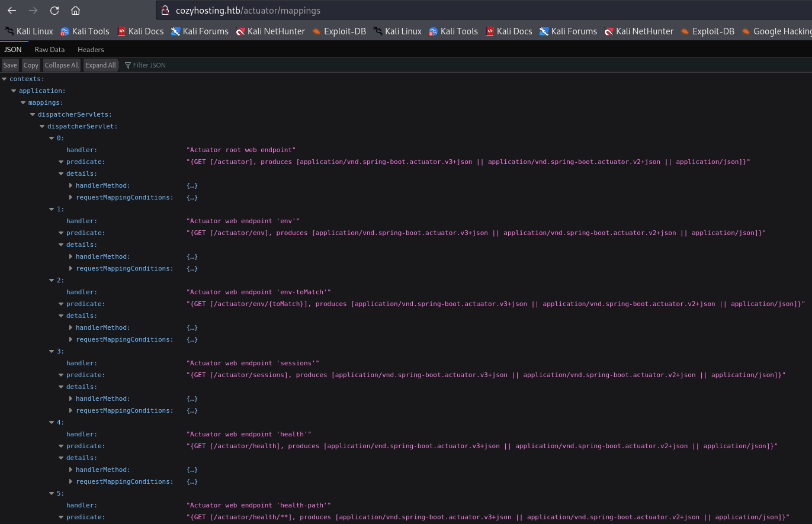812x524 pixels.
Task: Expand requestMappingConditions under item 4
Action: tap(71, 481)
